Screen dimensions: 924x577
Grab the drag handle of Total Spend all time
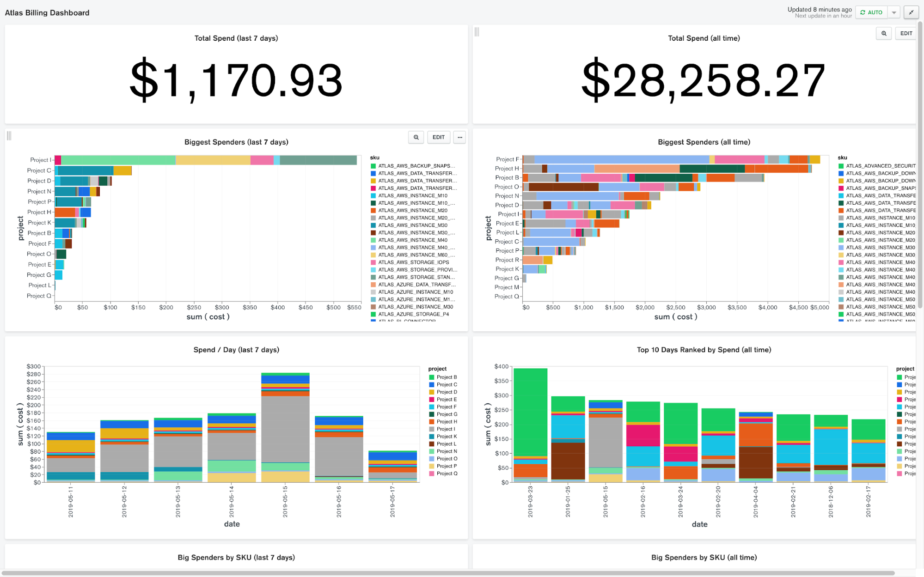[477, 32]
